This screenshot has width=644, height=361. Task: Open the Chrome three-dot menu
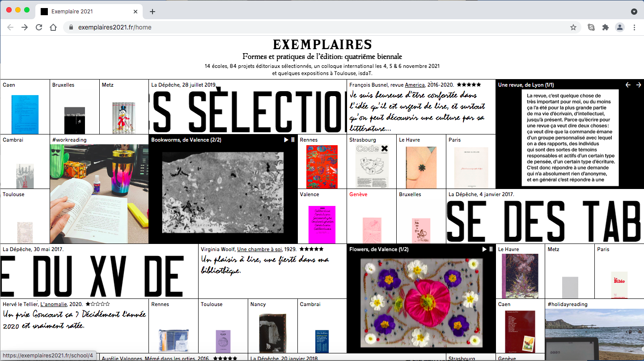coord(634,27)
